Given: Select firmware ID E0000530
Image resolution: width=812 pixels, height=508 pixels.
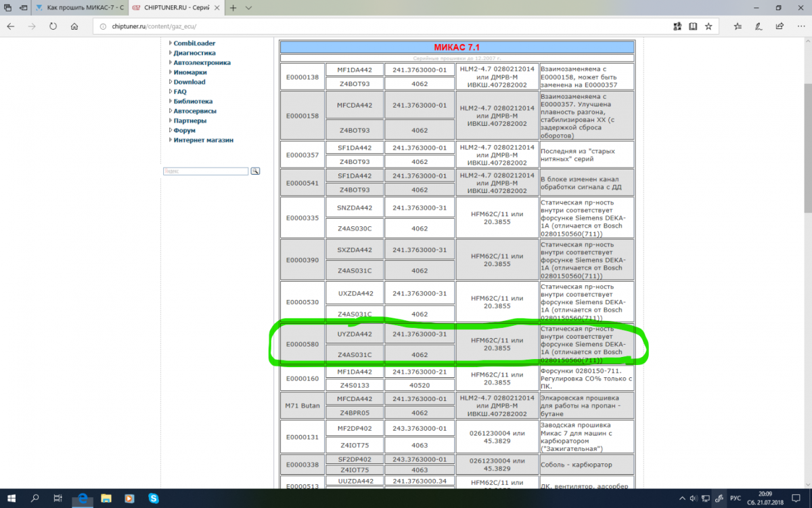Looking at the screenshot, I should click(302, 301).
